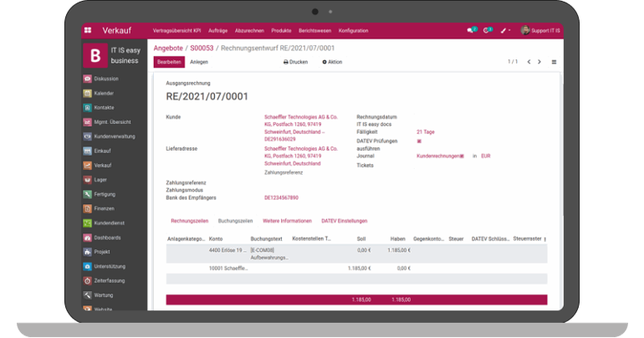Go to next record arrow
The width and height of the screenshot is (644, 338).
(539, 62)
